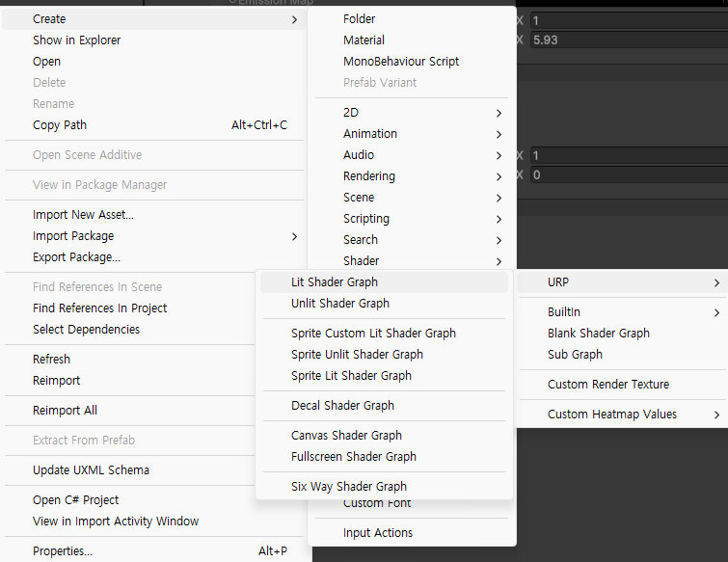Click Show in Explorer

pyautogui.click(x=77, y=40)
